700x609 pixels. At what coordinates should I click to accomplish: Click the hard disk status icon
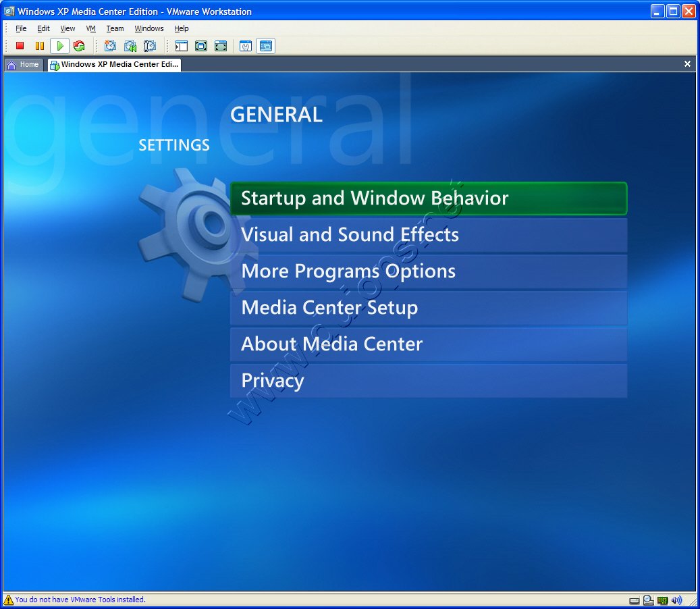tap(634, 601)
